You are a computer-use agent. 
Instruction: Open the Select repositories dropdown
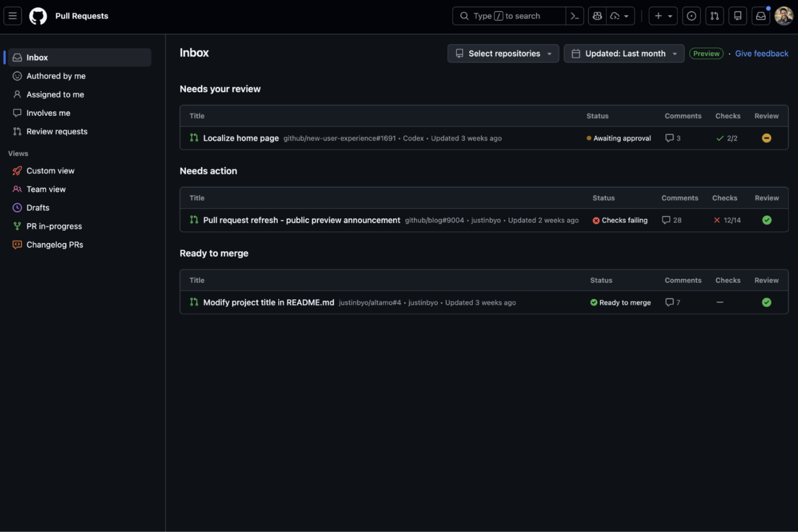click(503, 53)
